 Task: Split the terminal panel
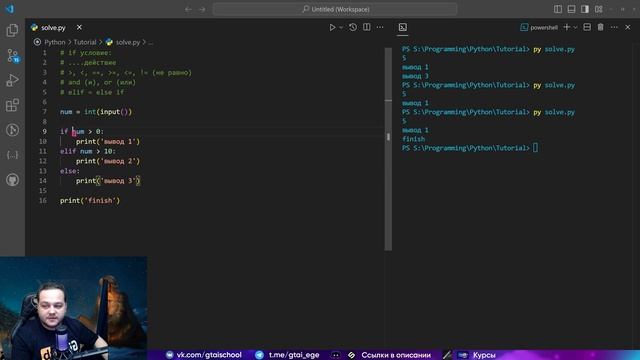coord(587,27)
